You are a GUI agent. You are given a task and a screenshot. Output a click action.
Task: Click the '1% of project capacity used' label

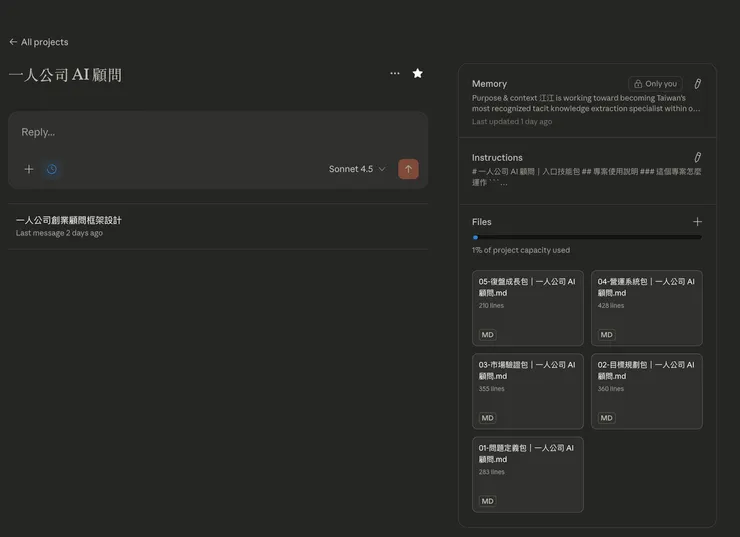tap(521, 250)
